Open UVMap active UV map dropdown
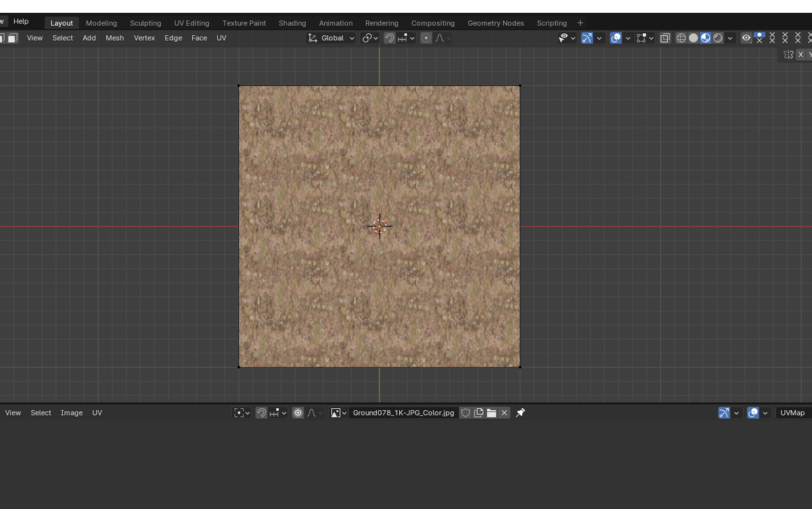The image size is (812, 509). tap(792, 413)
